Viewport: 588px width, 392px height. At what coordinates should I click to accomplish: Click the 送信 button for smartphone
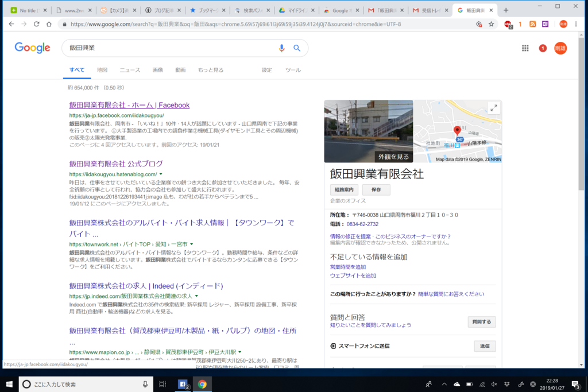tap(485, 346)
